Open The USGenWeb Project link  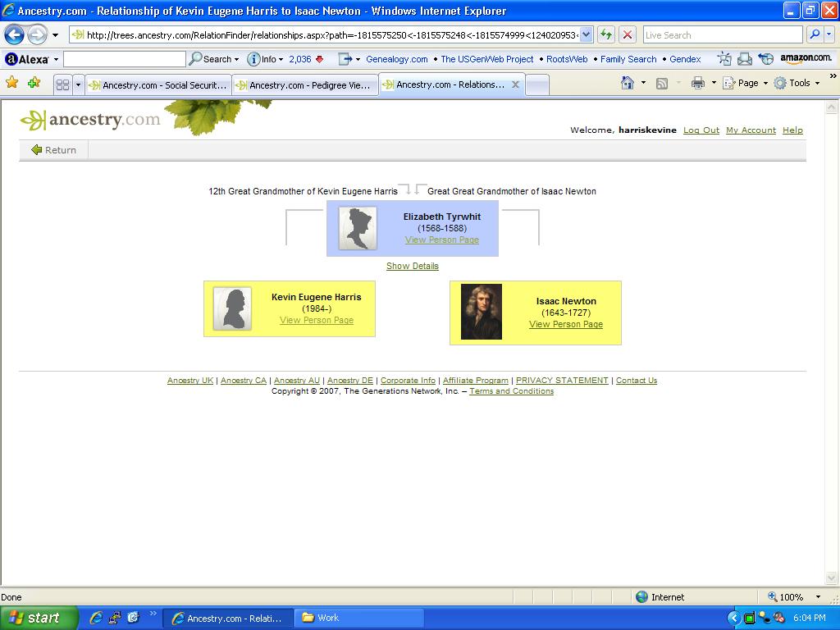[487, 59]
